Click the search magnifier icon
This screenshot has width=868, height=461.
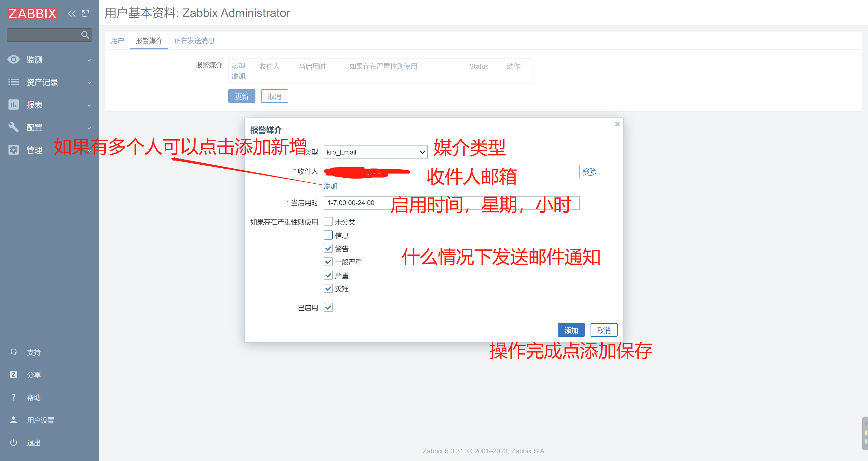point(85,35)
